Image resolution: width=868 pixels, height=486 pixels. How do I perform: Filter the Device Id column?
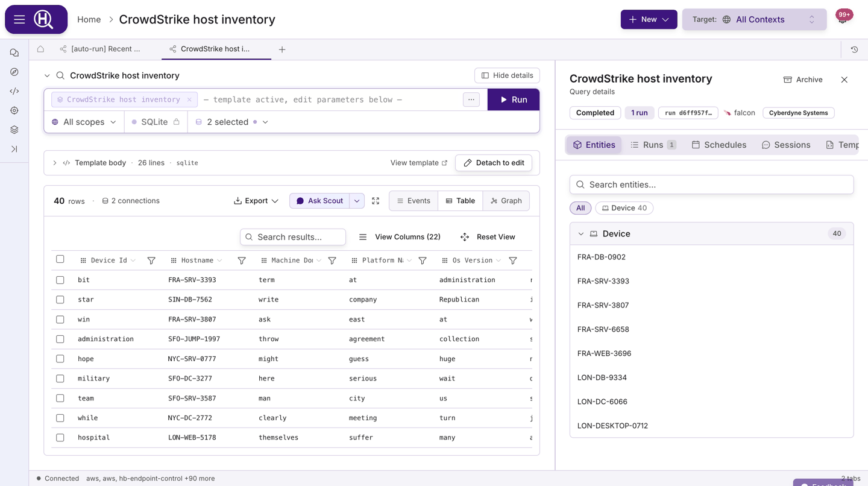[x=151, y=260]
